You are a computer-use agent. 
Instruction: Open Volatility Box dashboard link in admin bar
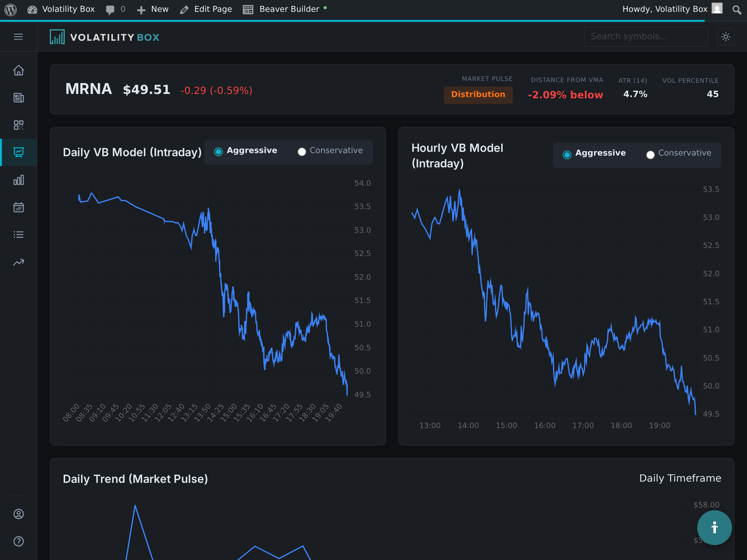[x=61, y=9]
